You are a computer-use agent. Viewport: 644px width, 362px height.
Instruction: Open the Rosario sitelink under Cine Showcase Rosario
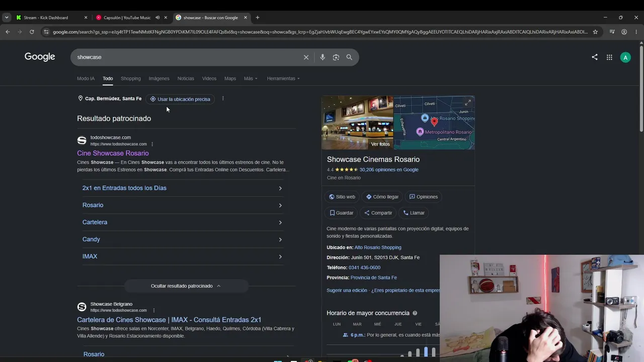(182, 205)
